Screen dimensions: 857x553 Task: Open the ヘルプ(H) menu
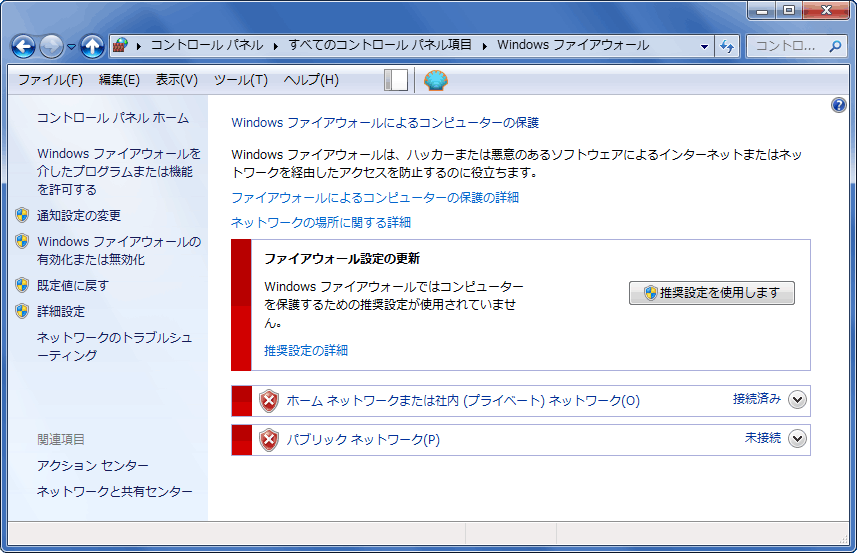point(311,80)
